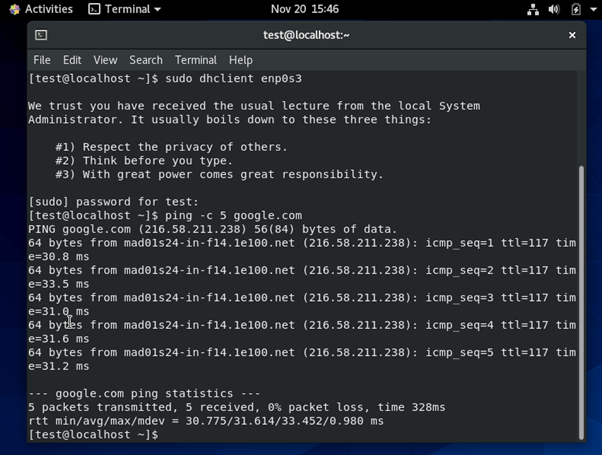Open the Search menu
602x455 pixels.
pyautogui.click(x=145, y=60)
